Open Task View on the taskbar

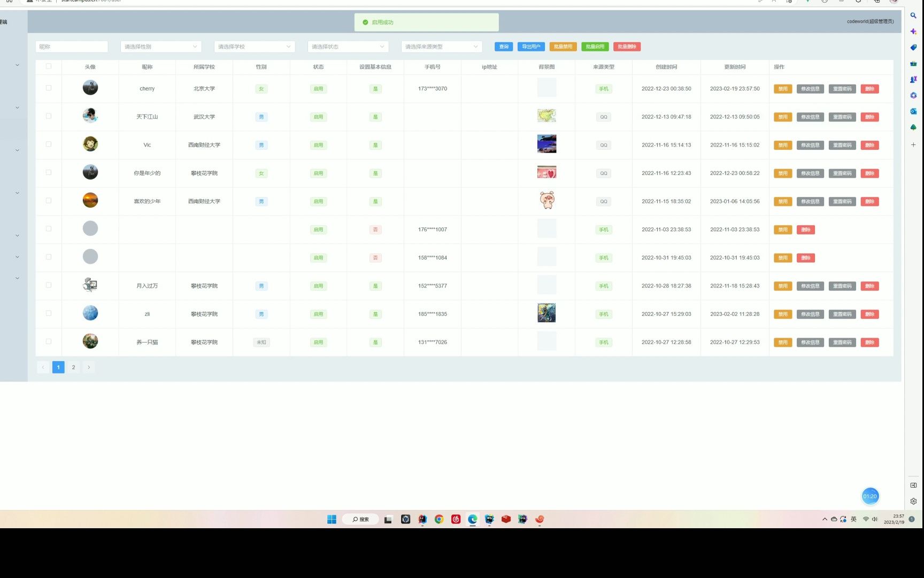[x=388, y=519]
